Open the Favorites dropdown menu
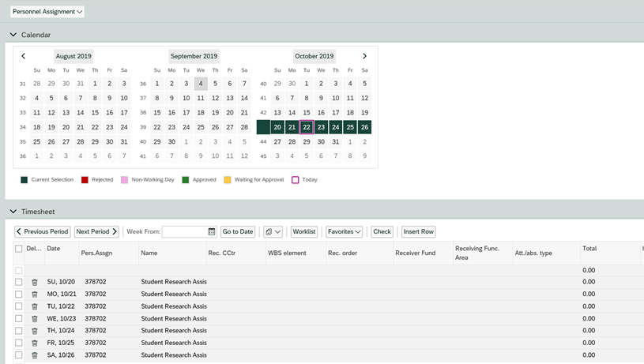 (x=344, y=232)
